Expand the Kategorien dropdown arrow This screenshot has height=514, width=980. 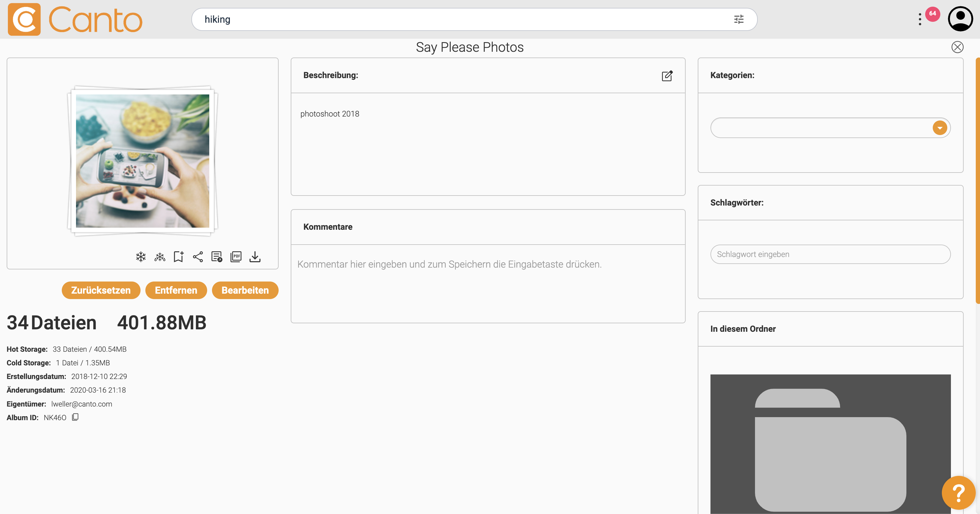(940, 128)
